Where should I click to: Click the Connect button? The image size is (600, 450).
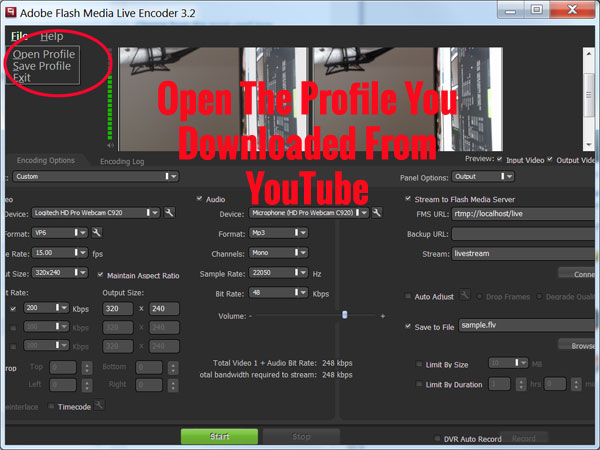[578, 274]
